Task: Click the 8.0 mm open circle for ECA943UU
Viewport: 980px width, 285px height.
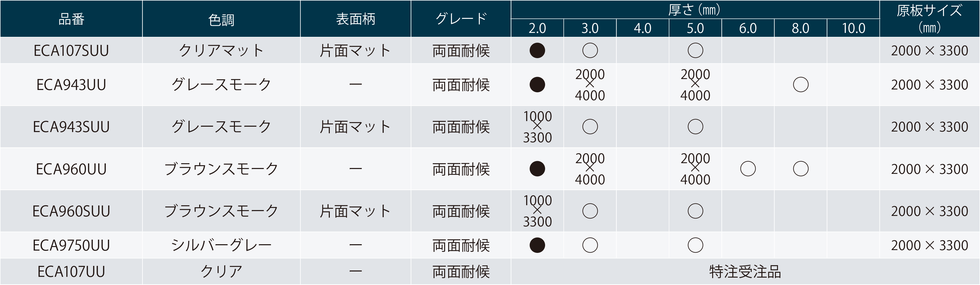Action: click(800, 85)
